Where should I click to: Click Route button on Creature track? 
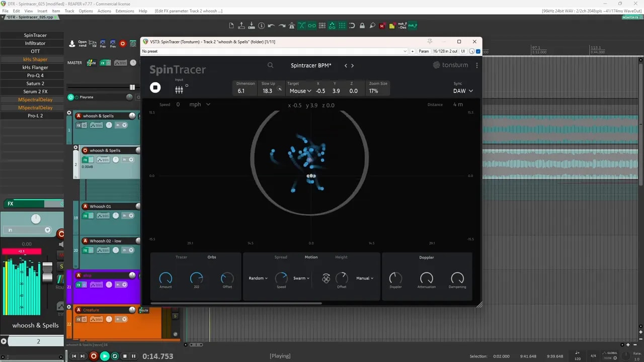144,310
